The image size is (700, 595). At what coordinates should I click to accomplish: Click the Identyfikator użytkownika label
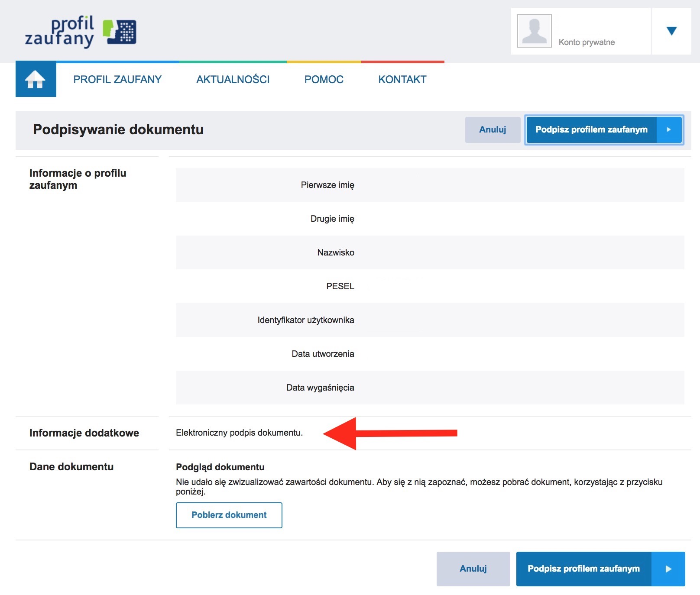(306, 320)
